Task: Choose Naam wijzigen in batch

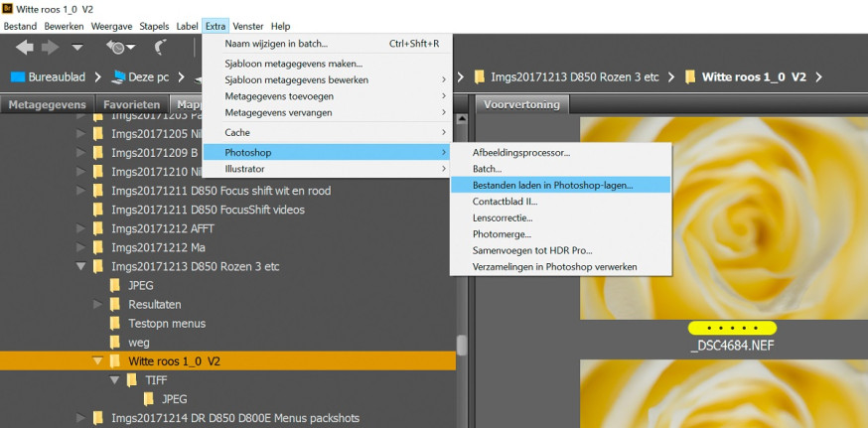Action: (328, 43)
